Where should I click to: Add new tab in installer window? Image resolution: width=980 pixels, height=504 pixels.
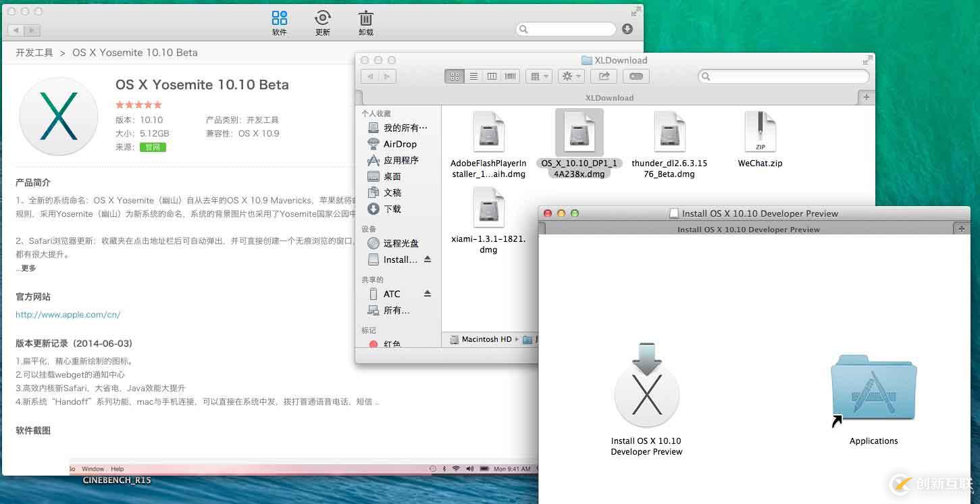point(962,229)
